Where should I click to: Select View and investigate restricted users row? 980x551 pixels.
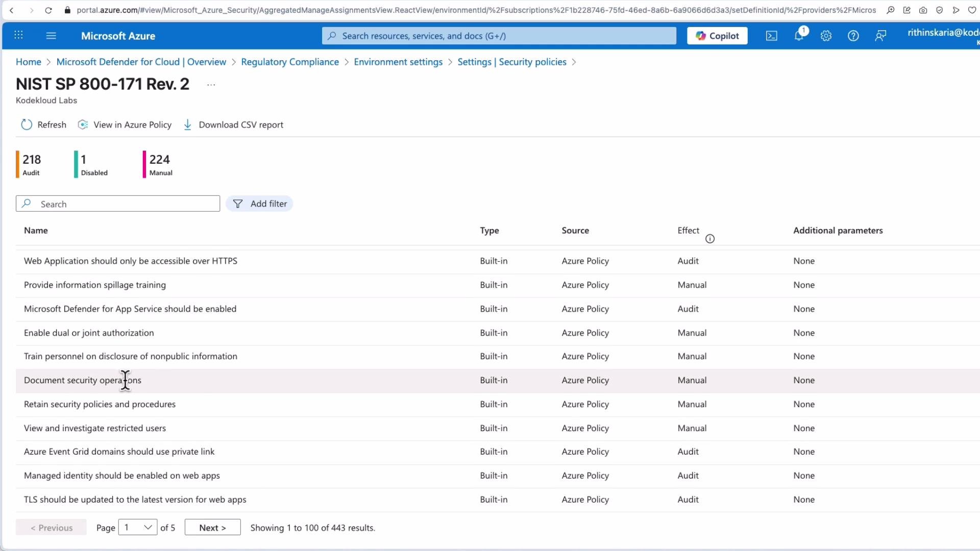(498, 429)
